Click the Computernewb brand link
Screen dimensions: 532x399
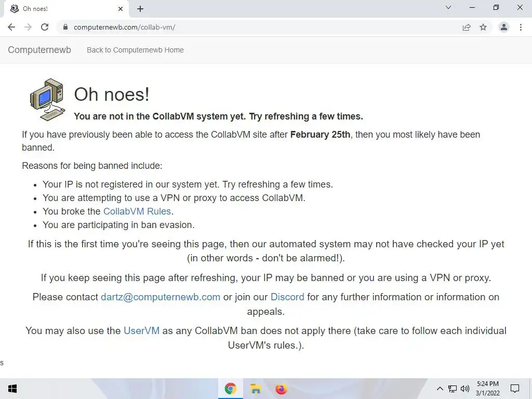39,50
